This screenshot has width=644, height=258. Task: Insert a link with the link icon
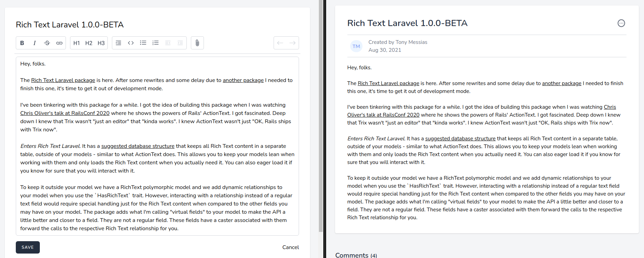pyautogui.click(x=59, y=43)
